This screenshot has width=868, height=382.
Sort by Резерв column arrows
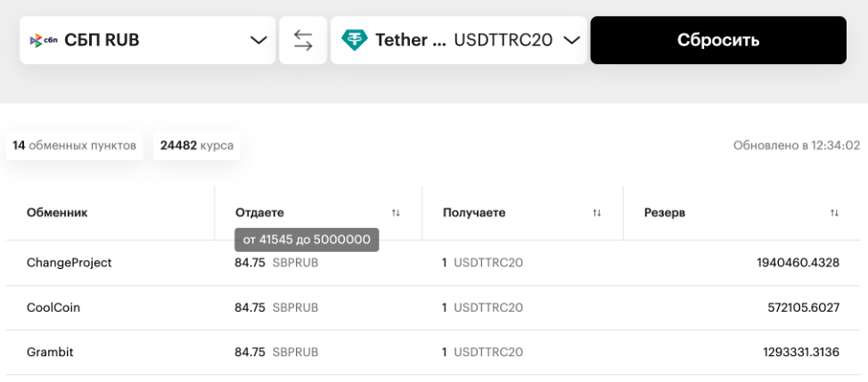(835, 214)
